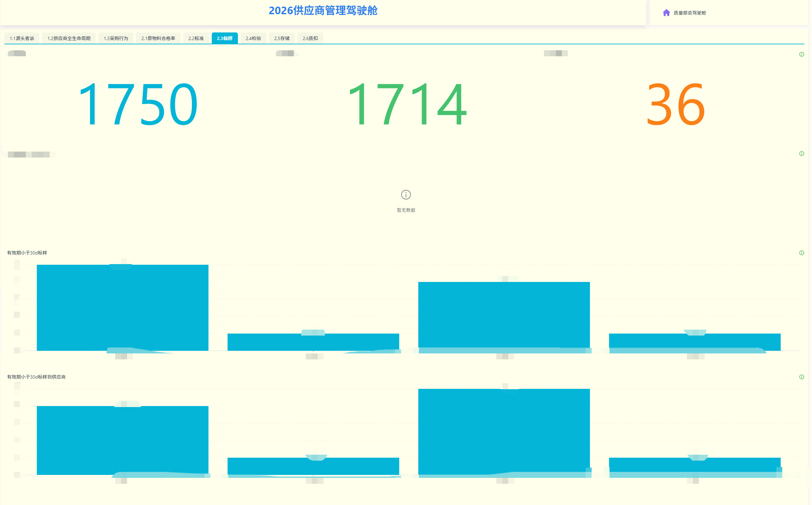
Task: Go to the 2.1原物料合格率 tab
Action: pyautogui.click(x=158, y=38)
